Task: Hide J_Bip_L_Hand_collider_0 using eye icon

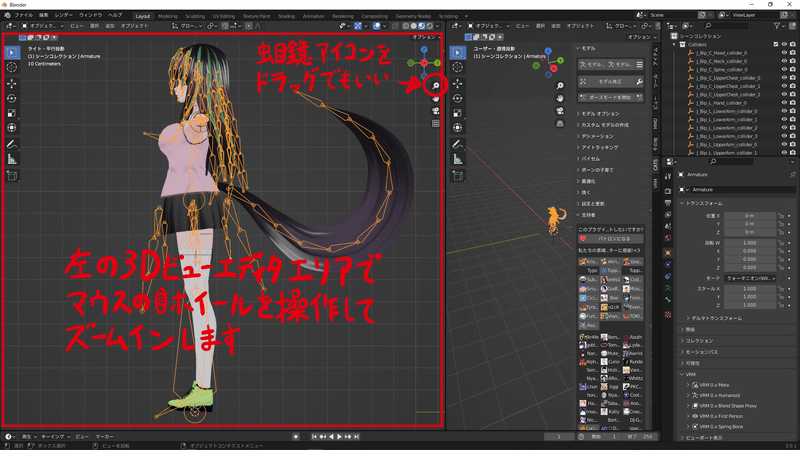Action: pos(784,103)
